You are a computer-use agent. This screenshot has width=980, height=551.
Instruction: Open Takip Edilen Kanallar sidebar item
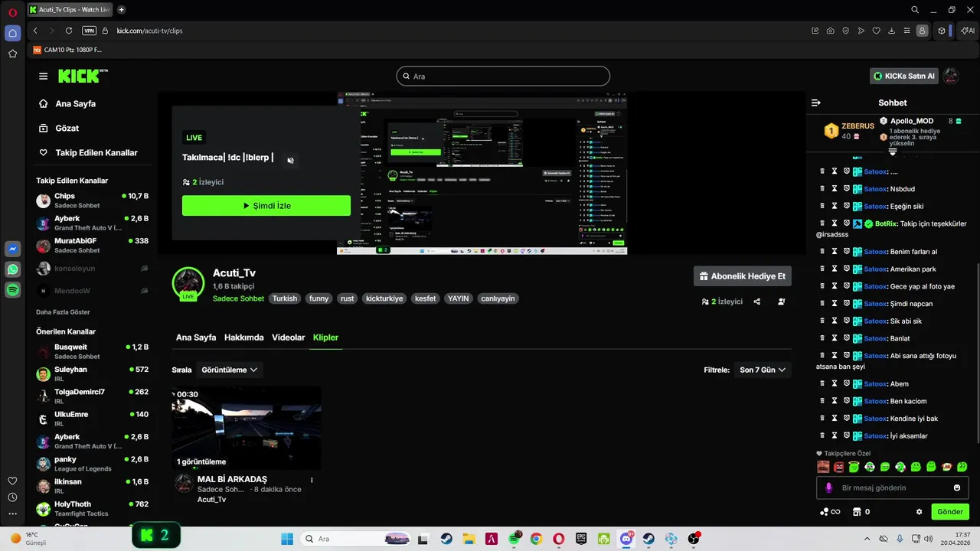88,152
